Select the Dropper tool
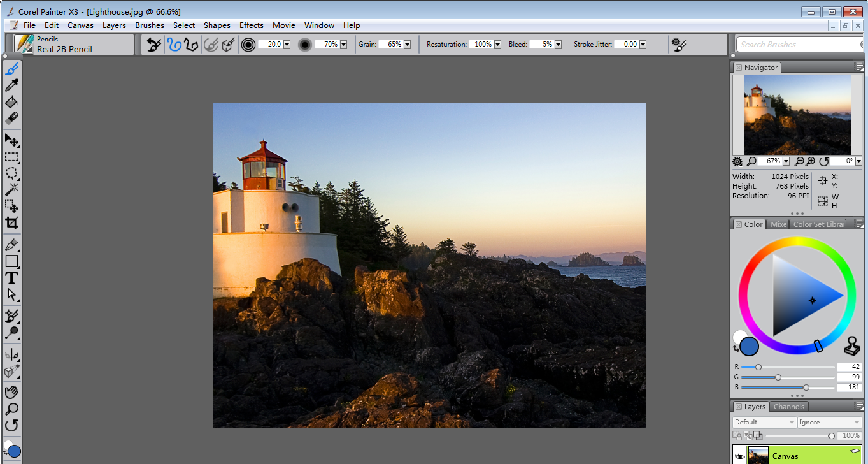Image resolution: width=868 pixels, height=464 pixels. (x=13, y=85)
